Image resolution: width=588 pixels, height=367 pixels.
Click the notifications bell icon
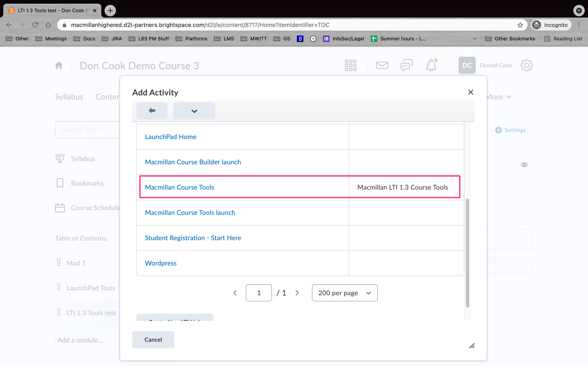point(431,65)
